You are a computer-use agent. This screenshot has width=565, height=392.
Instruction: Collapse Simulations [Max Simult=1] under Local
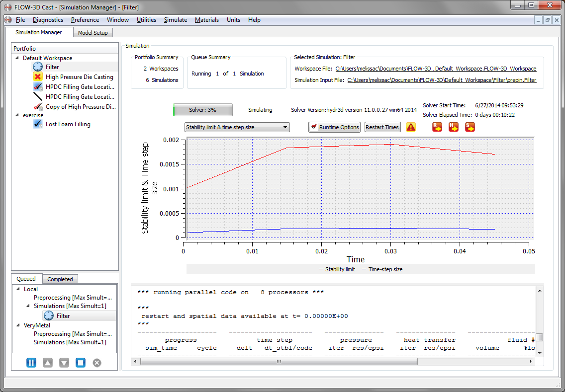tap(28, 306)
